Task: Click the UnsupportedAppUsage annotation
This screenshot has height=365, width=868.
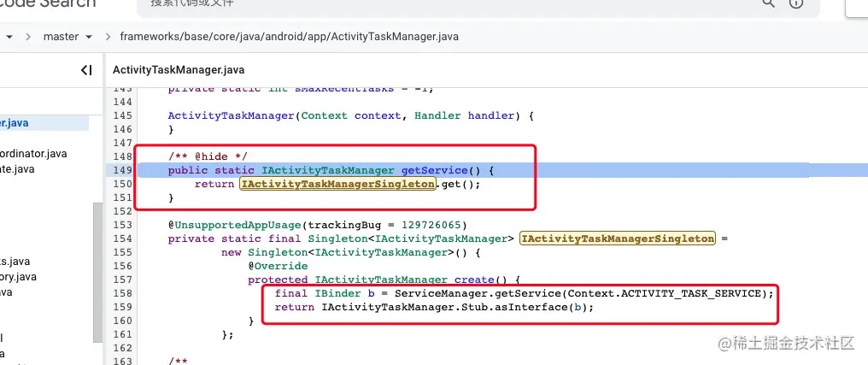Action: click(235, 225)
